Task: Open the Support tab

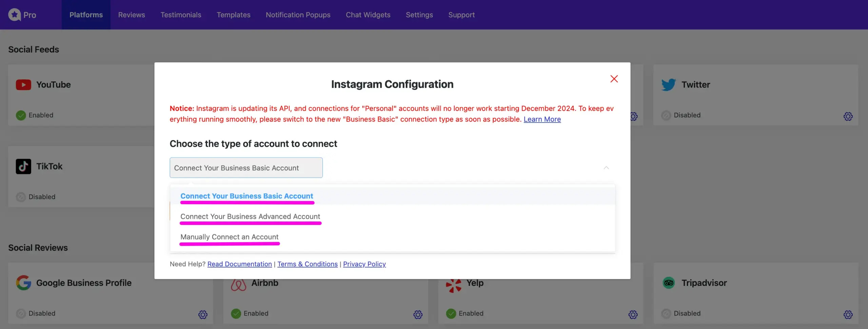Action: (x=461, y=15)
